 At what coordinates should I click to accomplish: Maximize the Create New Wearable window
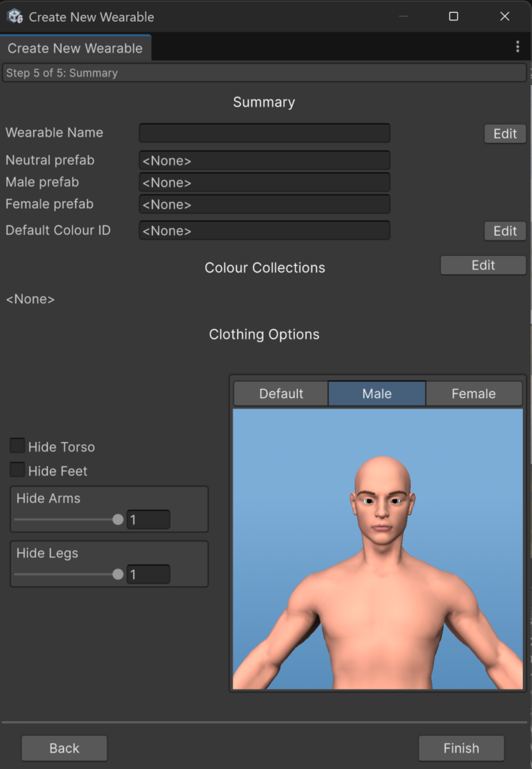(x=453, y=16)
